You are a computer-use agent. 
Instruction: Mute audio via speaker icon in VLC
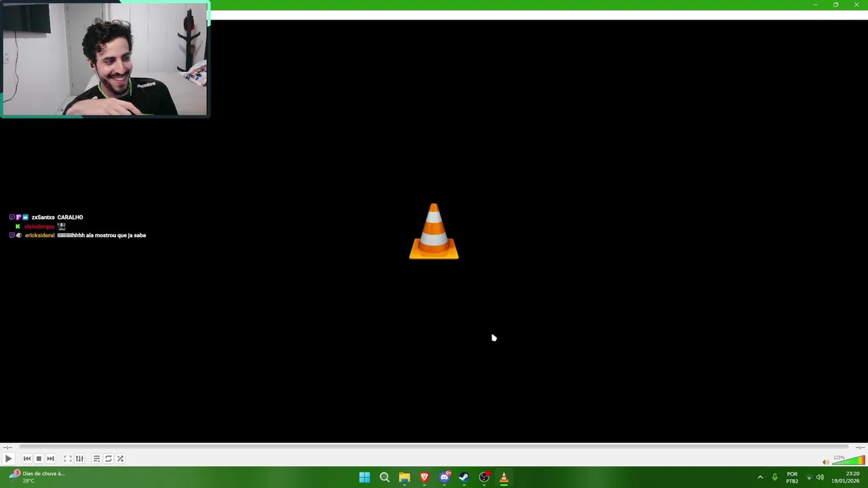coord(825,462)
